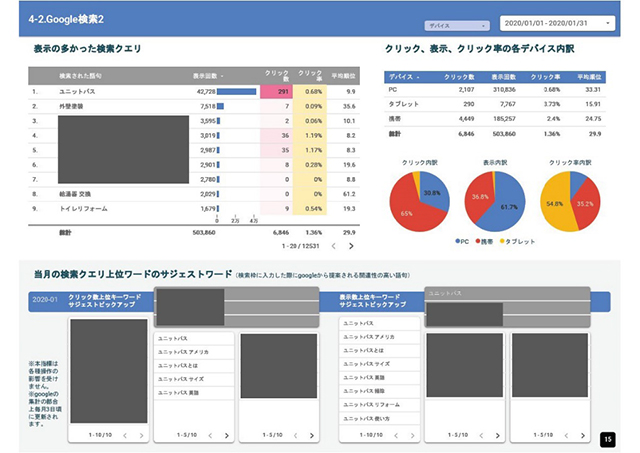Sort by デバイス column header arrow
The height and width of the screenshot is (453, 640).
(x=418, y=77)
